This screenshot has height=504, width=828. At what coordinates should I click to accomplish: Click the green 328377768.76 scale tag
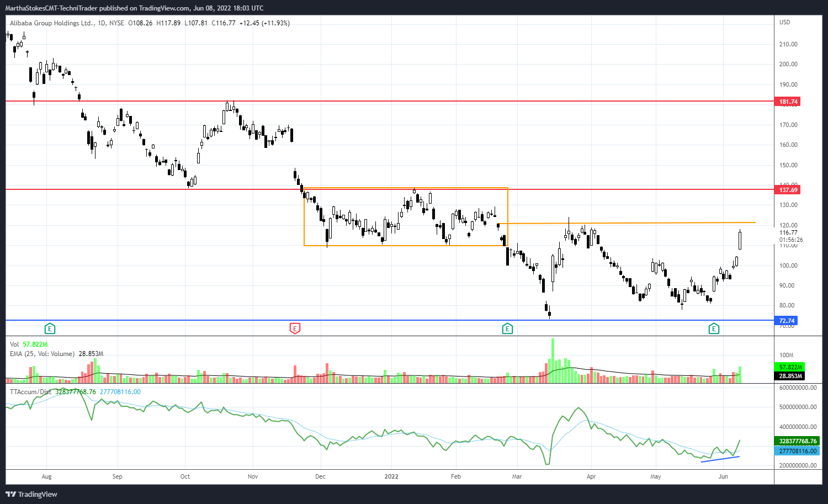(798, 441)
